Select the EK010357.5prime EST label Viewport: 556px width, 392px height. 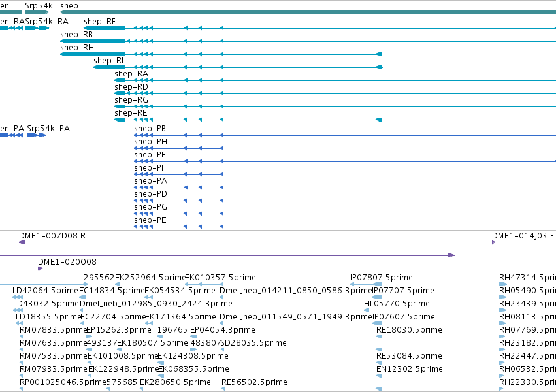click(x=220, y=278)
